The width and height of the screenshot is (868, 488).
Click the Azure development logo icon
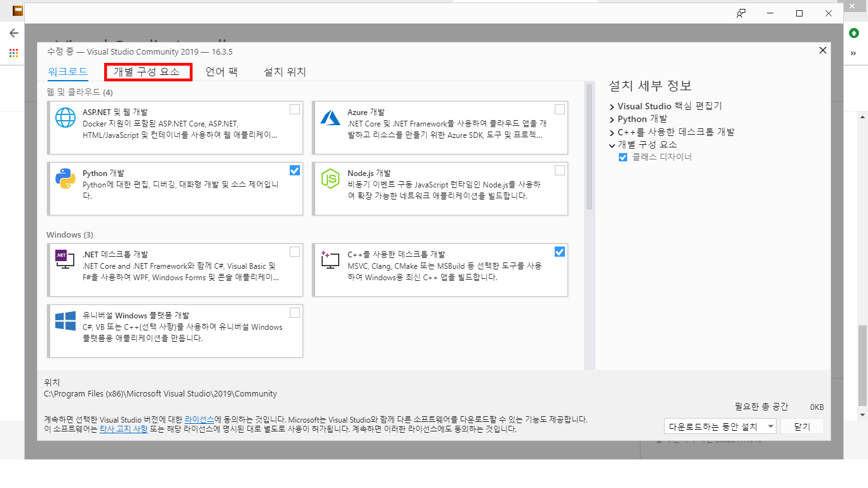click(x=330, y=118)
